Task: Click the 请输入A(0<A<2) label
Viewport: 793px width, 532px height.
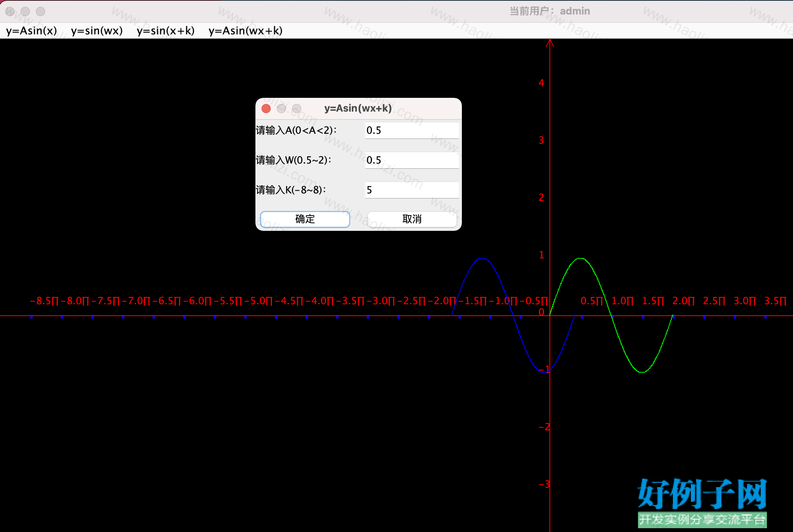Action: 296,130
